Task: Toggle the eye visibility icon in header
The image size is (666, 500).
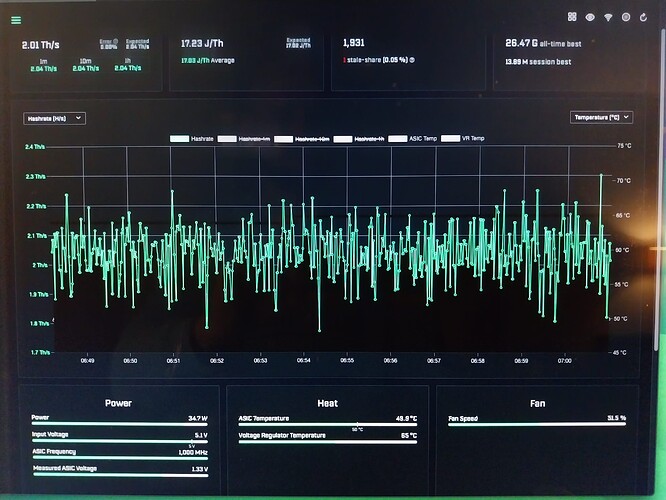Action: pyautogui.click(x=590, y=17)
